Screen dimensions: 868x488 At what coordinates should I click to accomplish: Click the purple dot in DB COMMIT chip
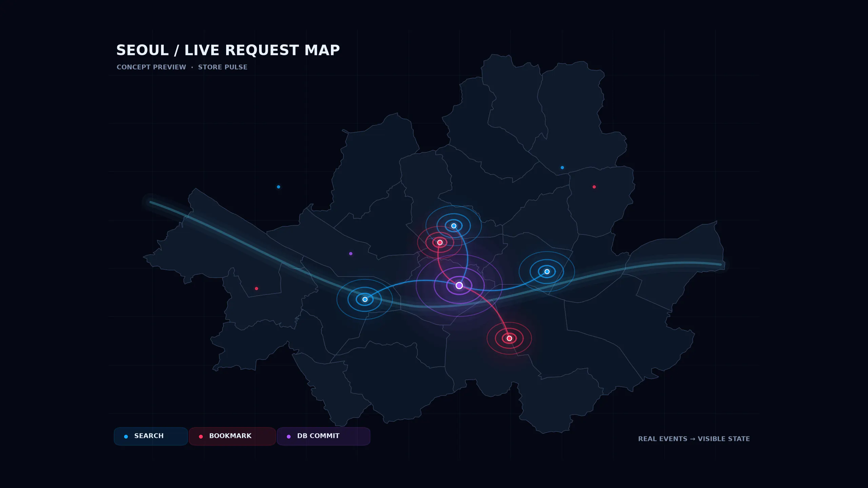coord(289,436)
